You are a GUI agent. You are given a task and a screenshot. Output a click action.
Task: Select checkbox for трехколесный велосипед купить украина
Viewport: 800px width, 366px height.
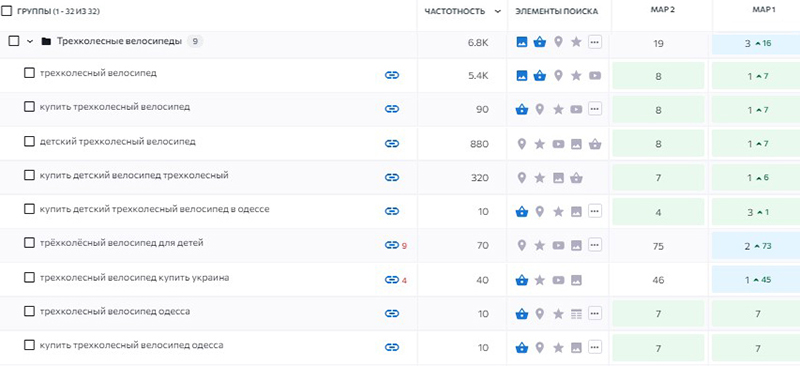point(30,278)
